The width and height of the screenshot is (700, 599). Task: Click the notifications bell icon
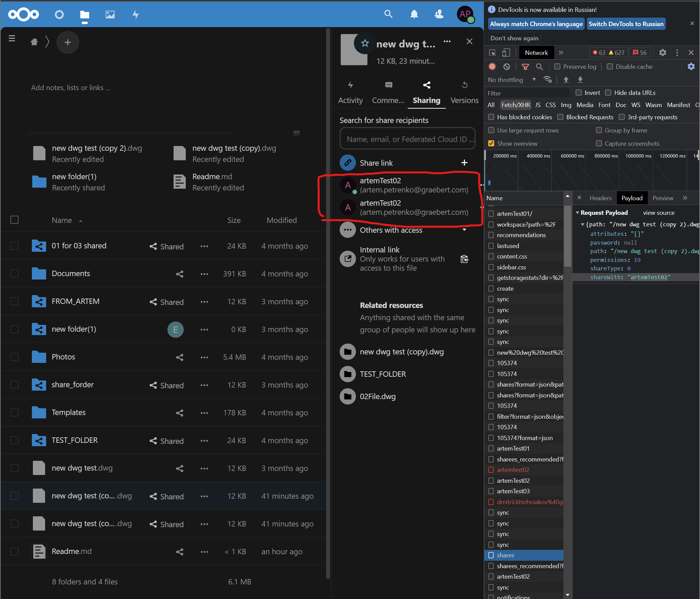(x=414, y=14)
